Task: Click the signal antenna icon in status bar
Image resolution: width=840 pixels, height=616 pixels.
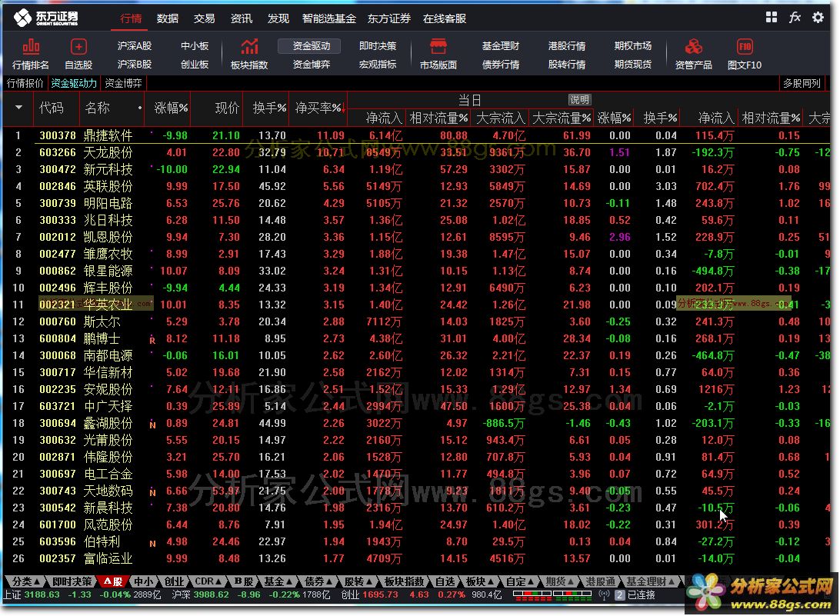Action: [604, 595]
